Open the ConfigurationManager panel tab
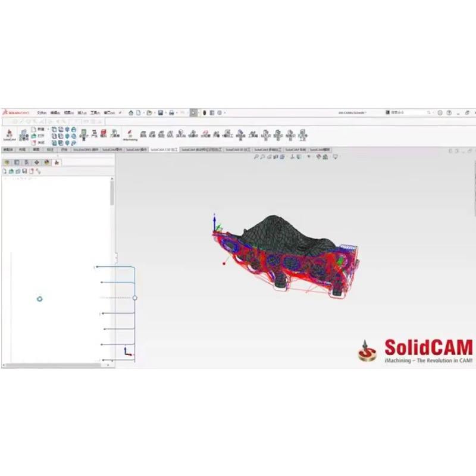Screen dimensions: 476x476 [27, 162]
